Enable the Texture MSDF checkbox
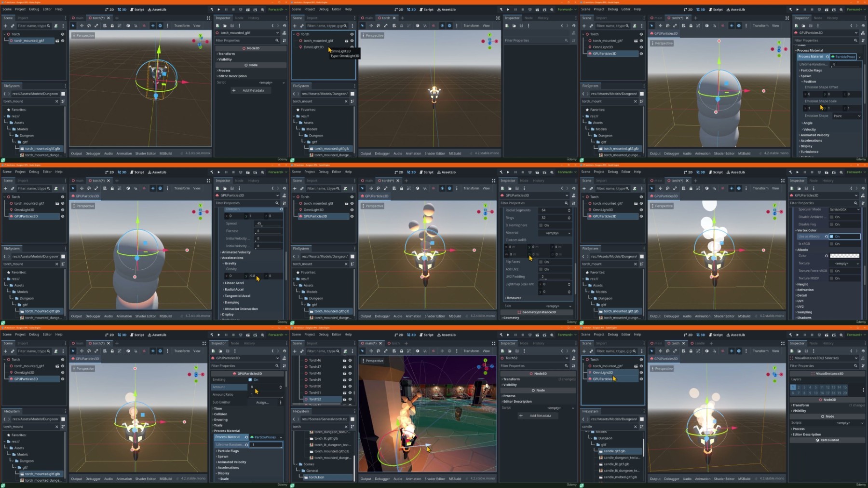 pyautogui.click(x=831, y=279)
